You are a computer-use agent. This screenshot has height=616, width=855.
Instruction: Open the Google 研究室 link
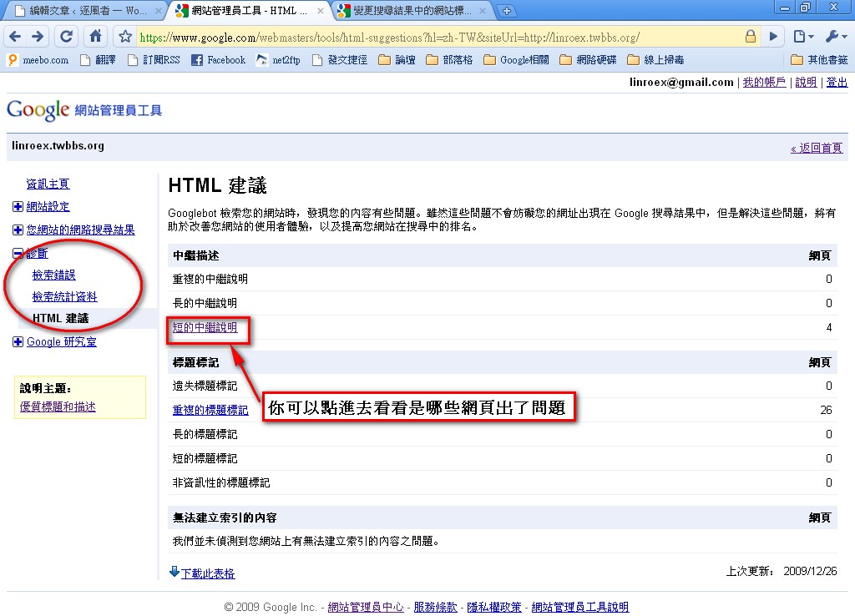coord(62,341)
